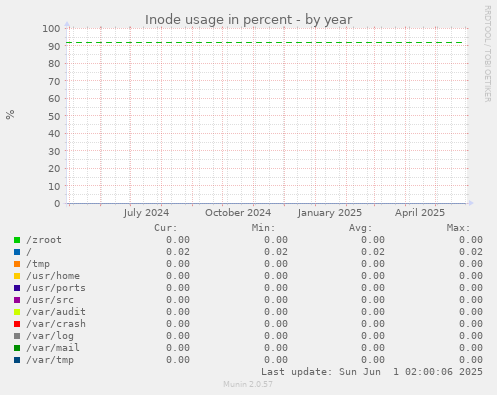497x395 pixels.
Task: Select the /var/log legend label
Action: tap(50, 336)
